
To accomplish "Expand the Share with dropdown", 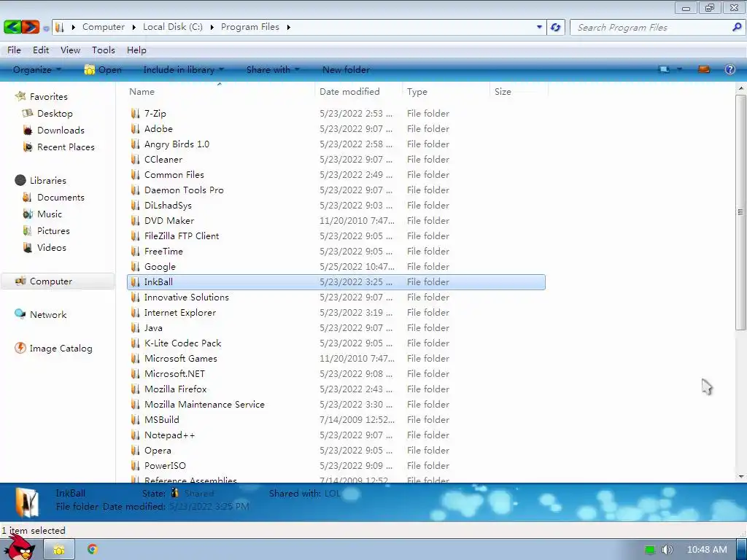I will coord(273,69).
